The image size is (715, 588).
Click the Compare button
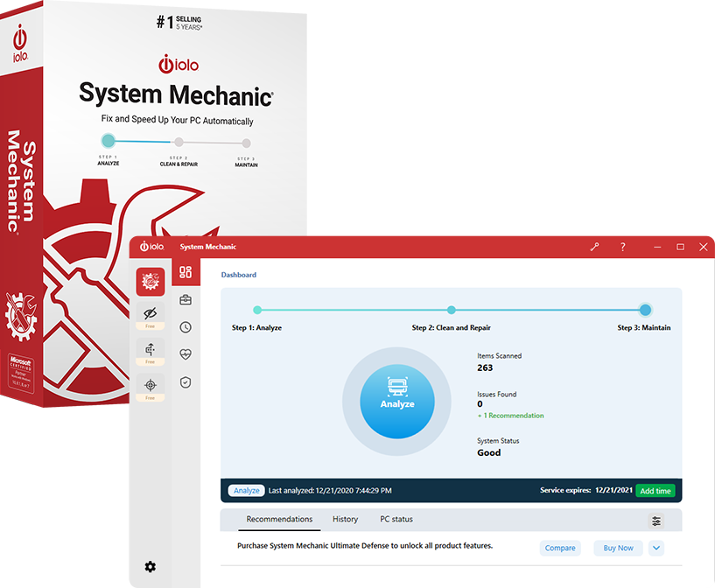[x=560, y=548]
